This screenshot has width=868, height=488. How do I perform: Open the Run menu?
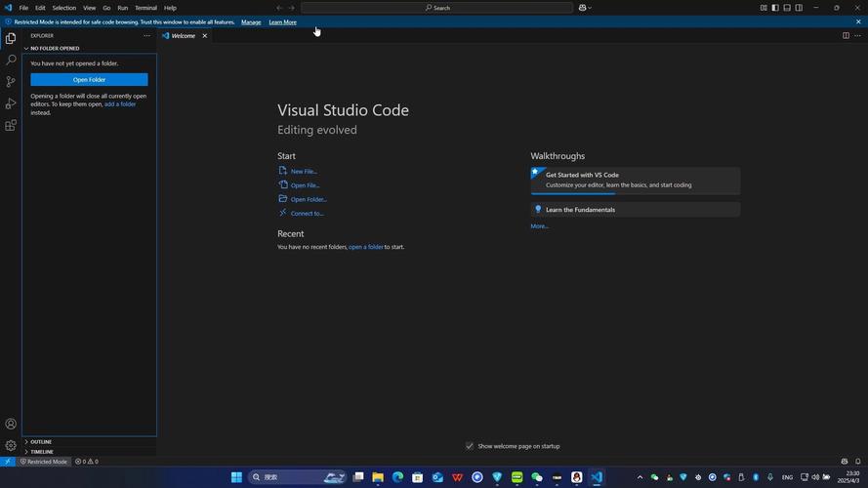pos(123,8)
